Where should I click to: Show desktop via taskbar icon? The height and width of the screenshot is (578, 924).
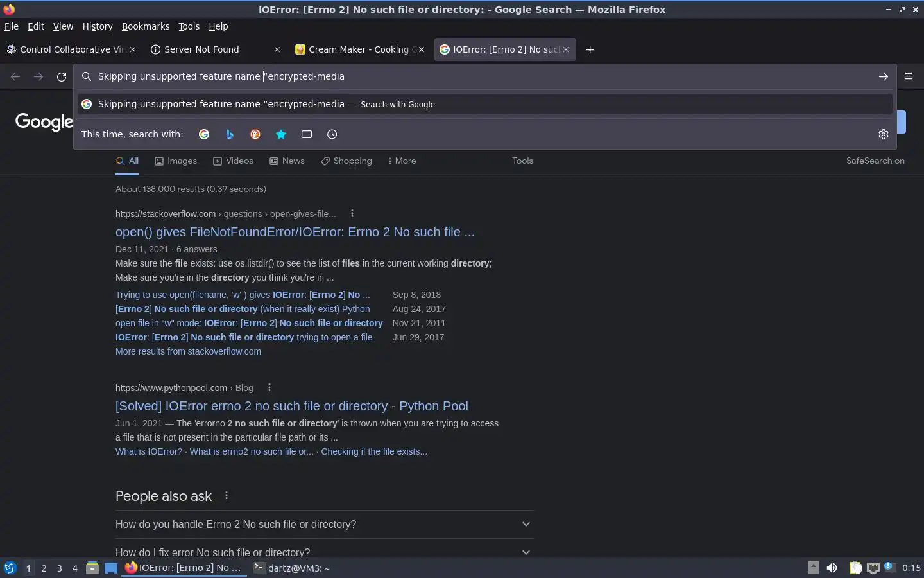111,568
